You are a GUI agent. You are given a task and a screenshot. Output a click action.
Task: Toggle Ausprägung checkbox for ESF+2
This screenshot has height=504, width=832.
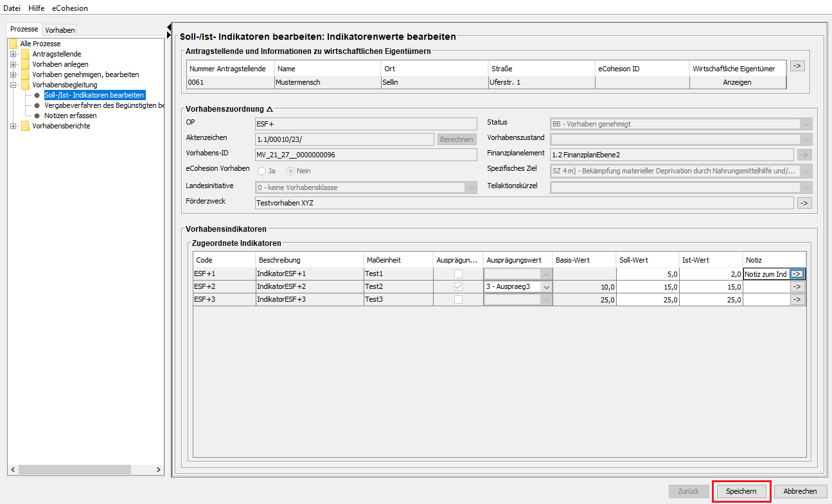(x=458, y=286)
